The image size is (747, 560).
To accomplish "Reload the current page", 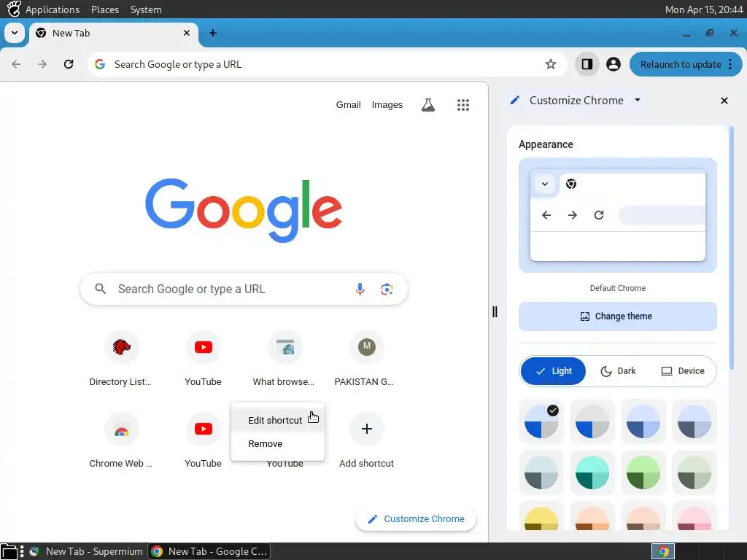I will tap(69, 64).
